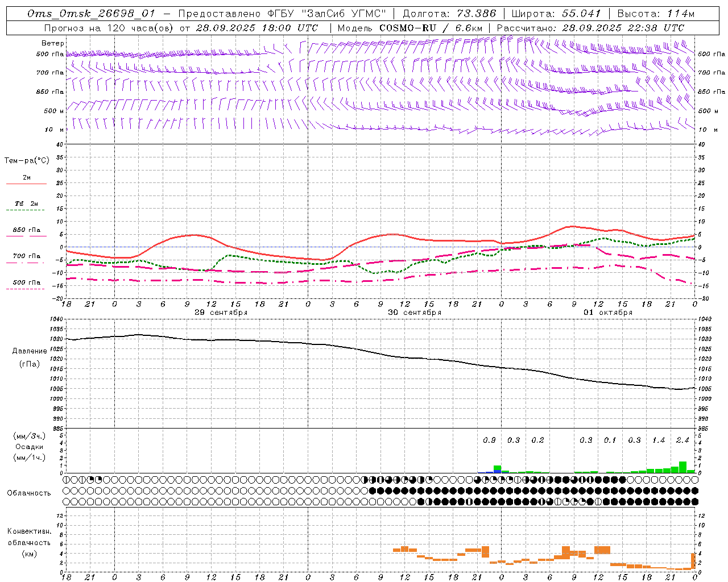Click the station title Oms_Omsk_26698_01
728x582 pixels.
pyautogui.click(x=90, y=14)
